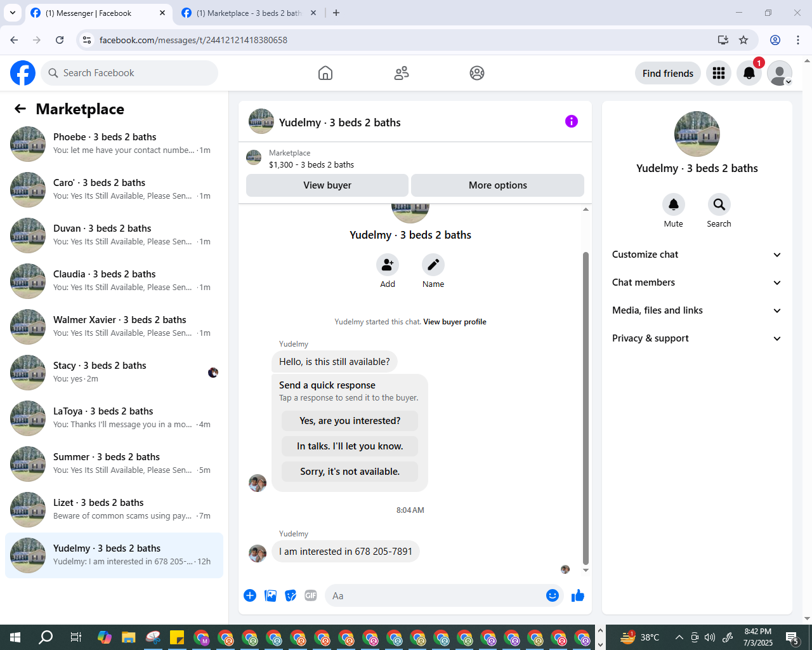Click the Find friends button
This screenshot has height=650, width=812.
(x=668, y=74)
